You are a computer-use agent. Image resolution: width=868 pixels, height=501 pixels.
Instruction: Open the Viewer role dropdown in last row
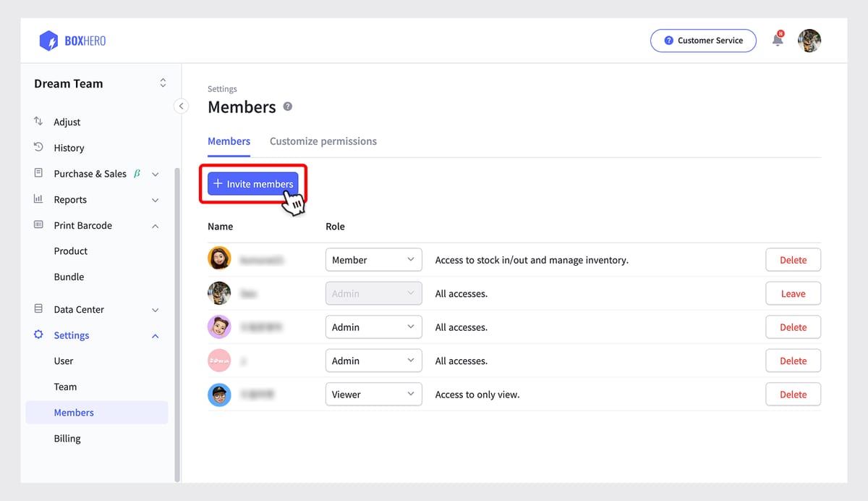point(373,395)
